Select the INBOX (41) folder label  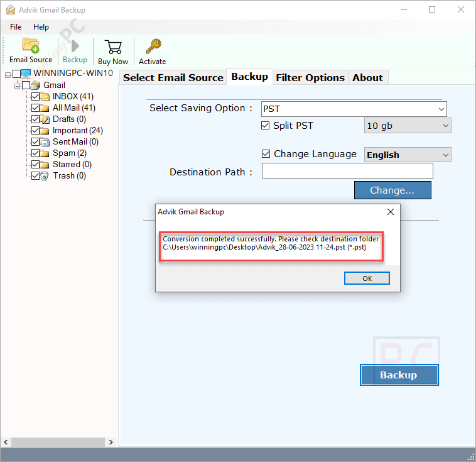pos(73,97)
